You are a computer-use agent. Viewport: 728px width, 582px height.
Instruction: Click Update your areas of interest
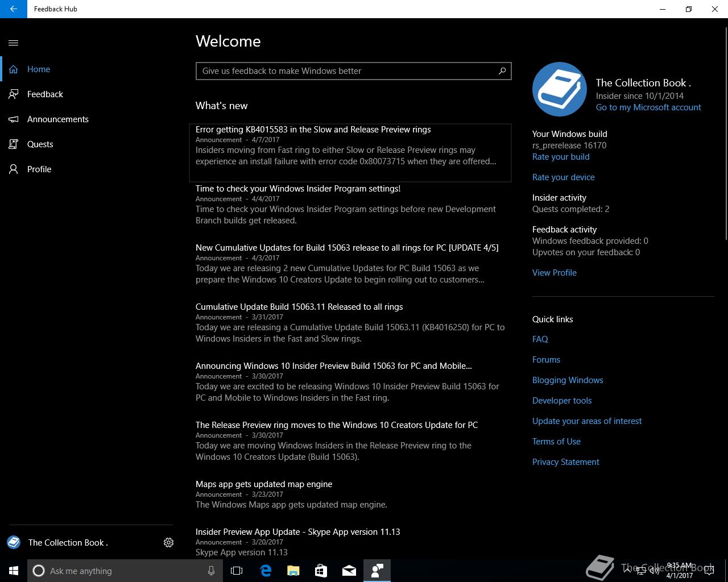[x=587, y=421]
